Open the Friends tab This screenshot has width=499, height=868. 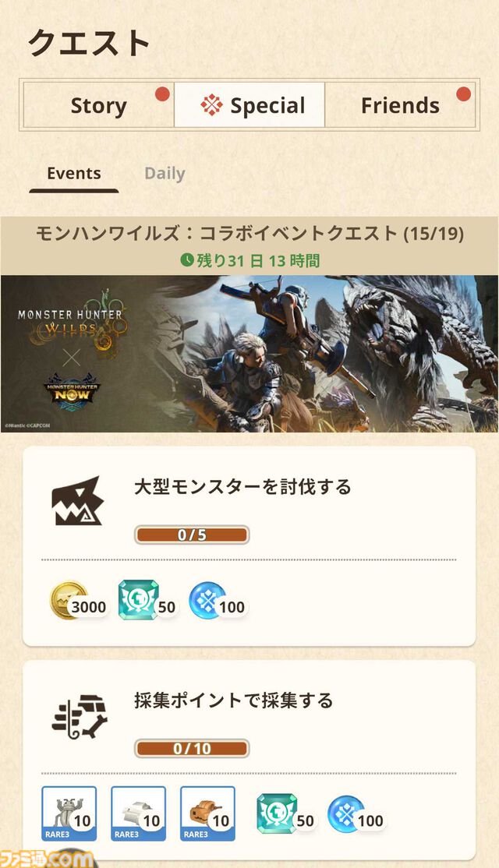point(401,105)
